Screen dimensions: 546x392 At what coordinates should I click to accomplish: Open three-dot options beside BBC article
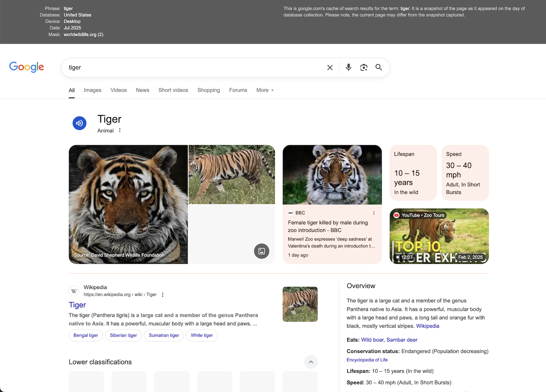pyautogui.click(x=373, y=213)
